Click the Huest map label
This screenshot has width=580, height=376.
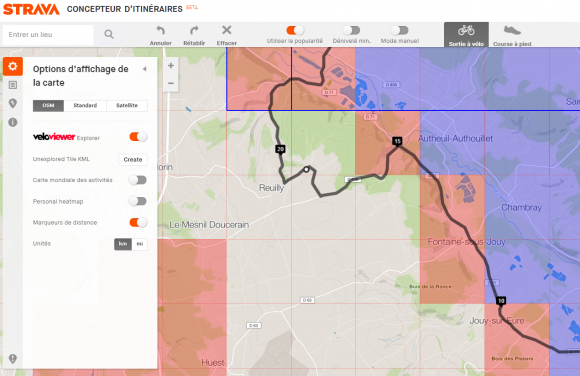click(x=213, y=363)
